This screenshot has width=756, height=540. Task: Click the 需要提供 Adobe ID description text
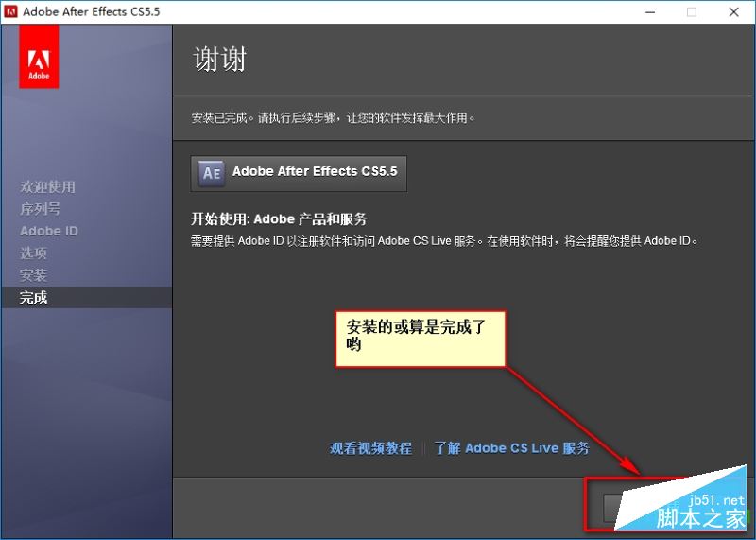click(x=444, y=241)
